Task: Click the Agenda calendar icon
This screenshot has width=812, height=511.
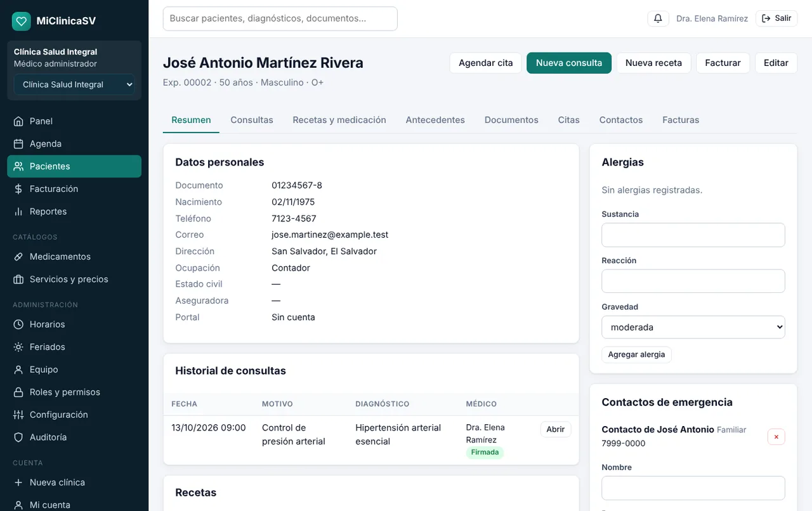Action: pyautogui.click(x=18, y=144)
